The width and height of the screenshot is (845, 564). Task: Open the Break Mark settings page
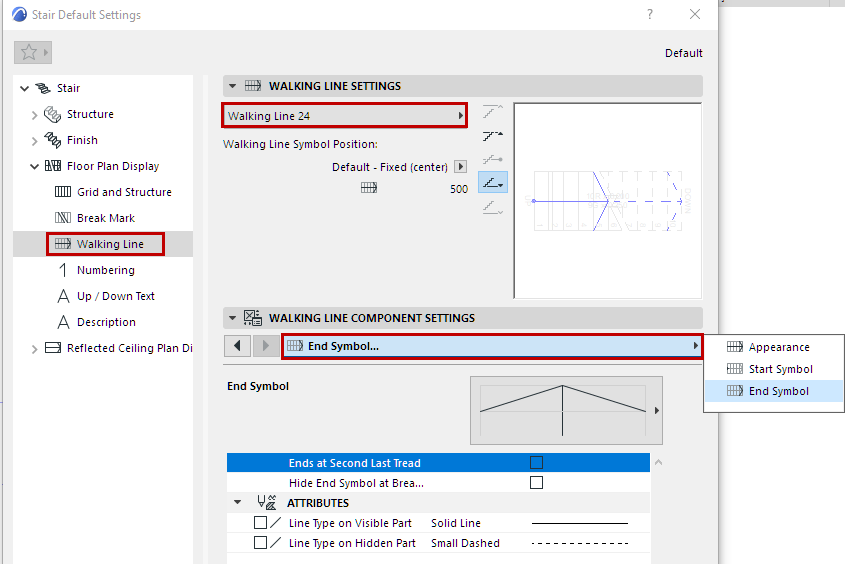click(x=105, y=218)
